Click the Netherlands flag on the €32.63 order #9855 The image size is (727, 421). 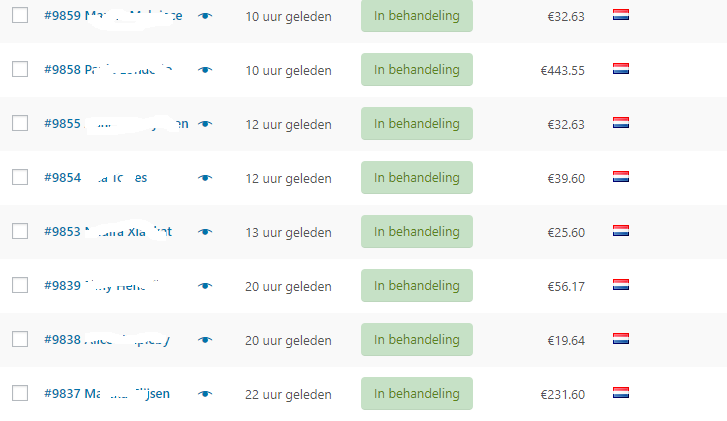pyautogui.click(x=620, y=123)
